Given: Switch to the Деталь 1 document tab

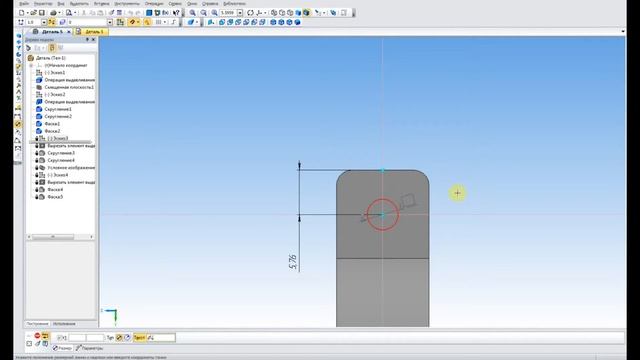Looking at the screenshot, I should tap(91, 31).
